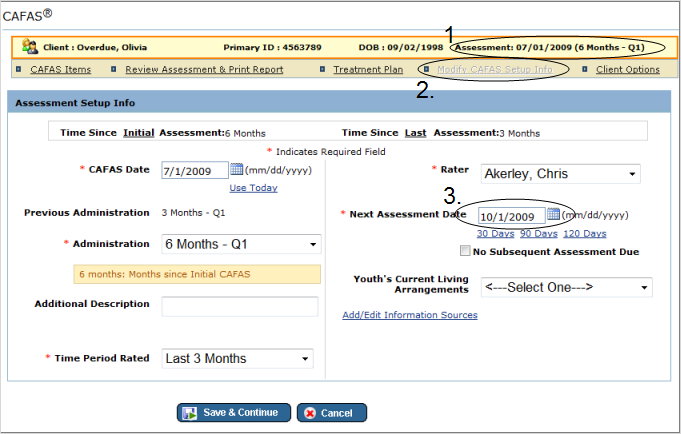Check No Subsequent Assessment Due
Image resolution: width=681 pixels, height=434 pixels.
tap(465, 251)
